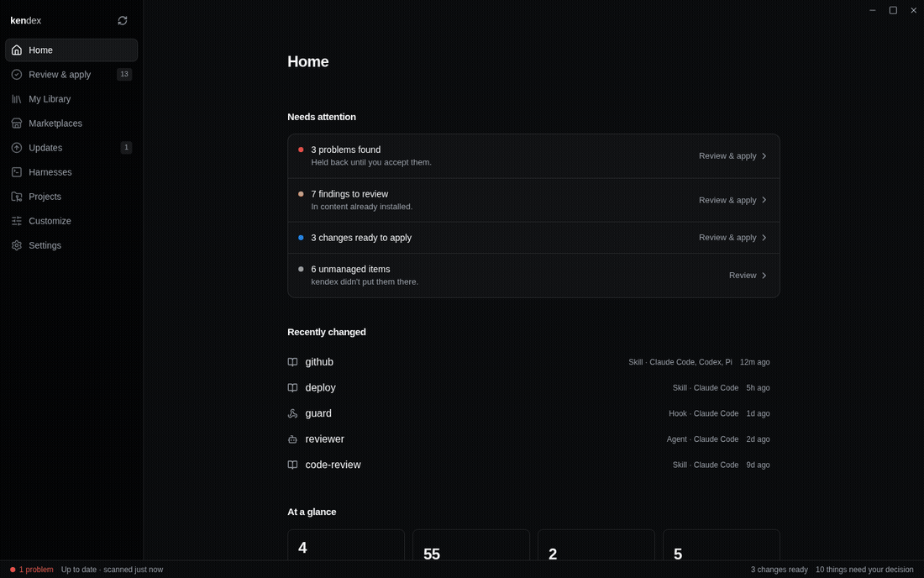The image size is (924, 578).
Task: Open the Marketplaces section
Action: pos(71,123)
